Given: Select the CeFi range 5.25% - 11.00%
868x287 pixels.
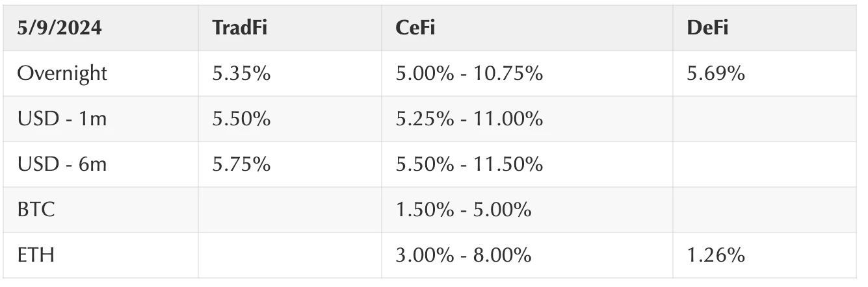Looking at the screenshot, I should (x=469, y=119).
